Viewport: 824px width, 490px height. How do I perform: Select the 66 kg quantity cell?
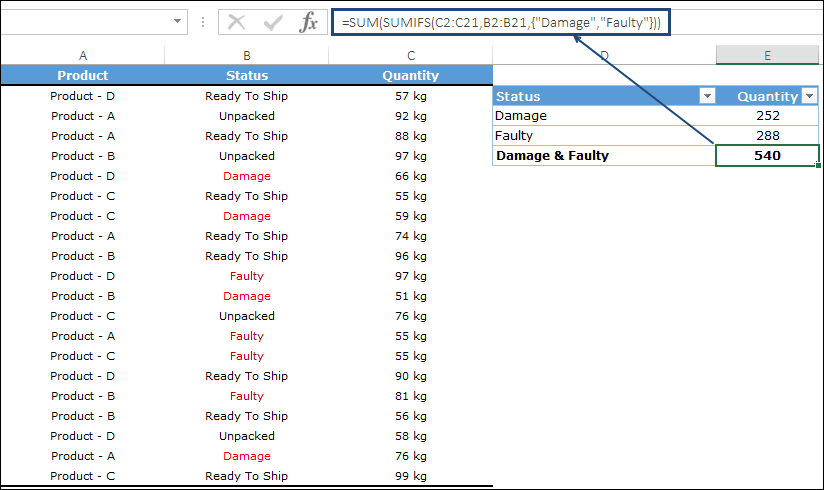click(410, 176)
